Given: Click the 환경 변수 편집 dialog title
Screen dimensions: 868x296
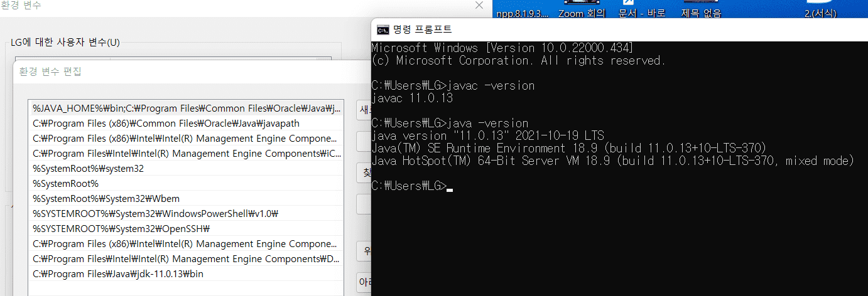Looking at the screenshot, I should (x=50, y=71).
